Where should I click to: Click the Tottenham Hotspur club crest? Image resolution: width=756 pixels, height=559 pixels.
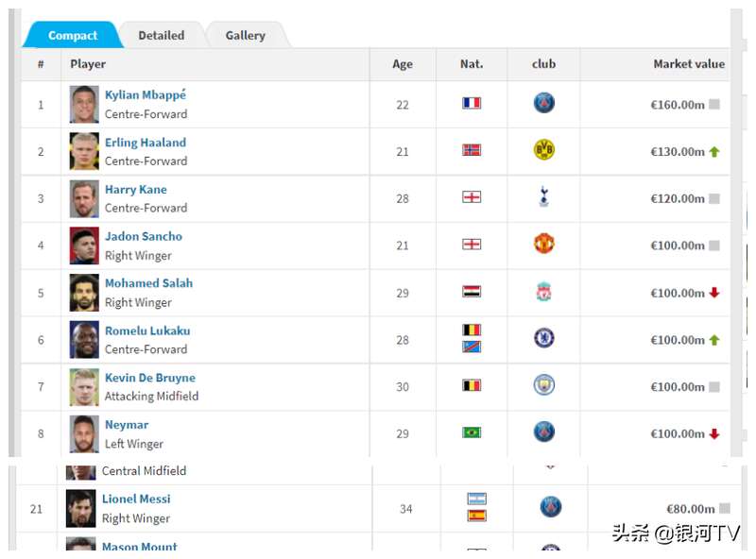pos(544,196)
